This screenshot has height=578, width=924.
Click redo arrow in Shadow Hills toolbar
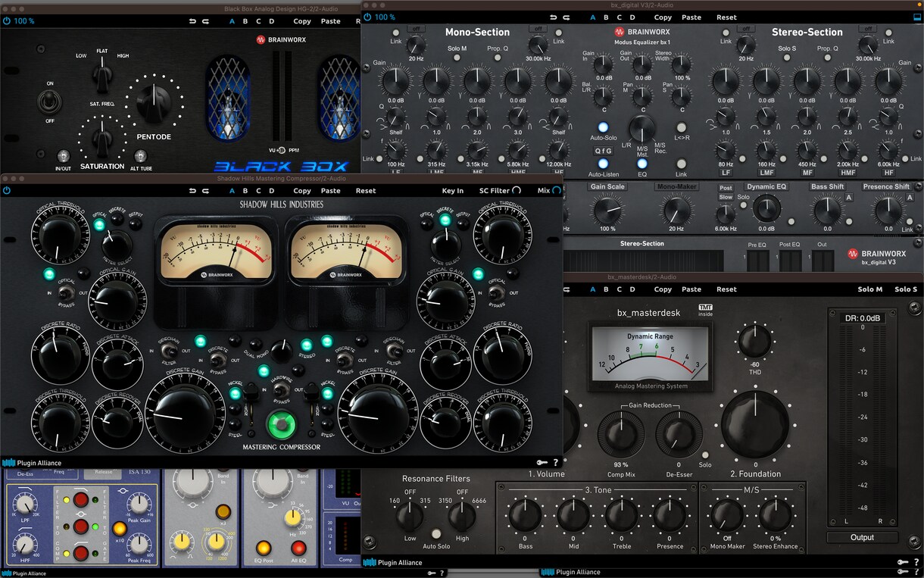205,191
